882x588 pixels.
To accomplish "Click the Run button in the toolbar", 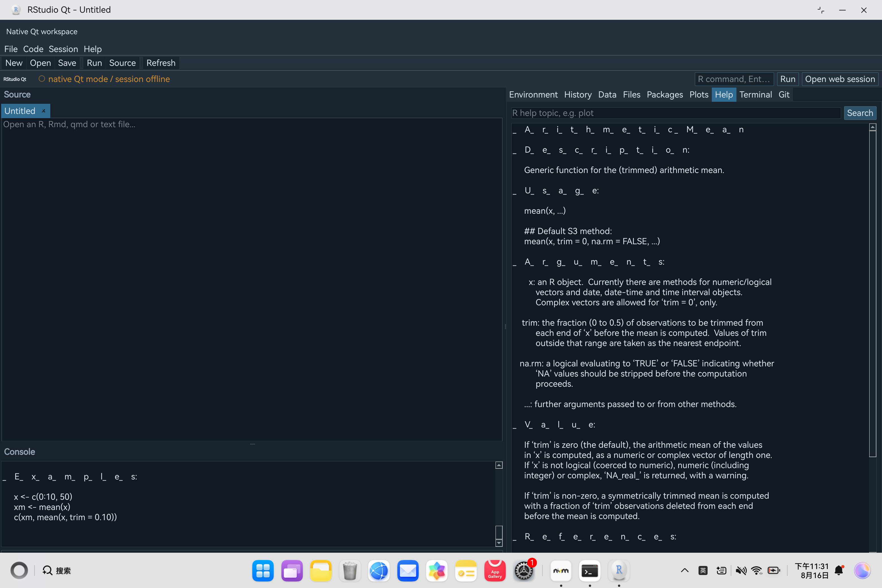I will pos(94,63).
